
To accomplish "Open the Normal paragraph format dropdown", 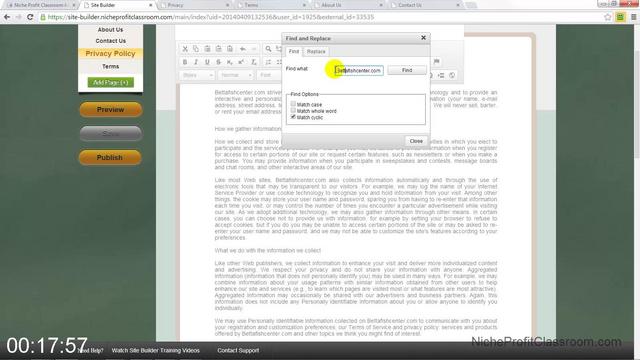I will (236, 75).
